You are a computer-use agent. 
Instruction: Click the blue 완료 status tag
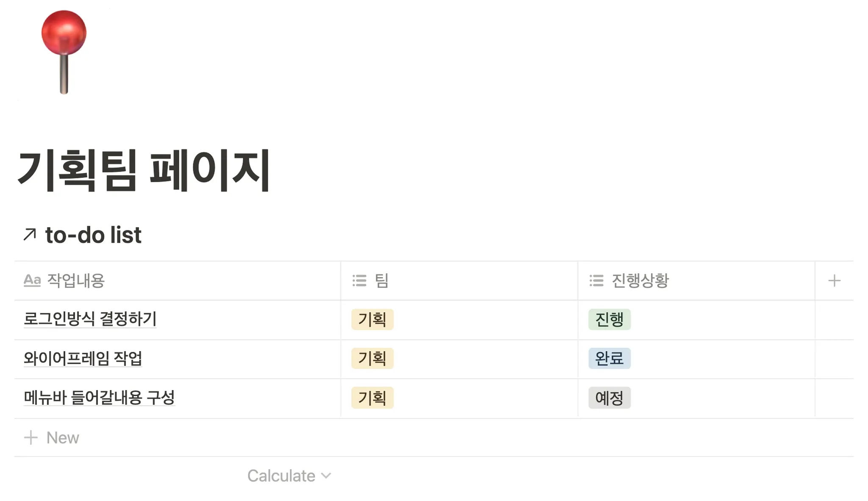(x=609, y=358)
